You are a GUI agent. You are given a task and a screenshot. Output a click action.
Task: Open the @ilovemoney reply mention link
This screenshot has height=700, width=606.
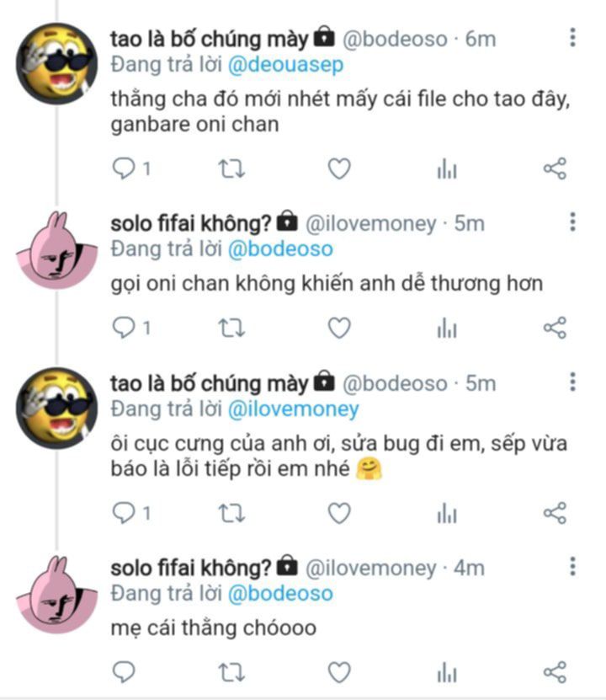click(294, 409)
